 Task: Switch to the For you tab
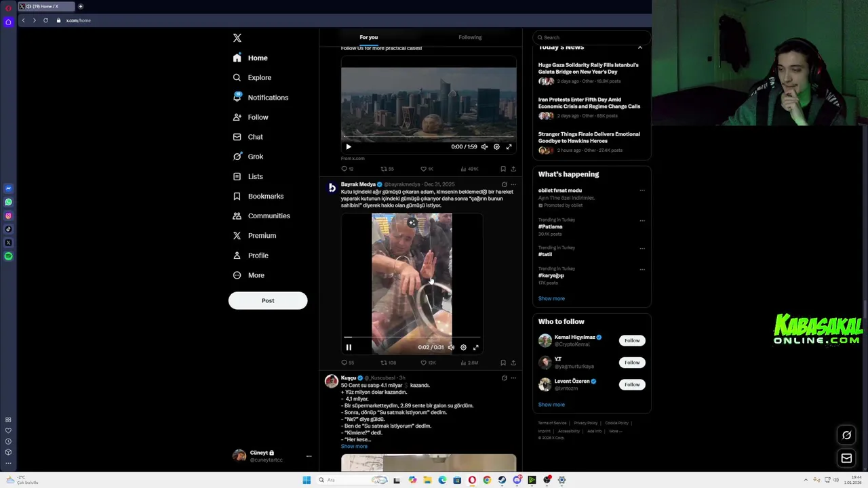click(369, 37)
